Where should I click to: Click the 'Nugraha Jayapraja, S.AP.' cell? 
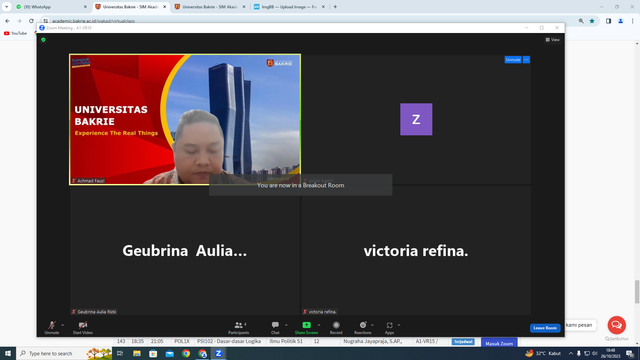[373, 341]
